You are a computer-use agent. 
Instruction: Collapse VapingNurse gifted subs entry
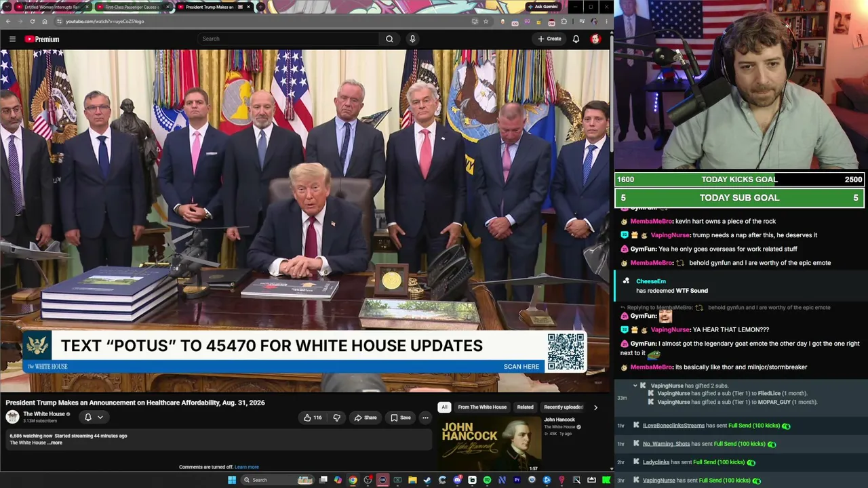[x=635, y=386]
